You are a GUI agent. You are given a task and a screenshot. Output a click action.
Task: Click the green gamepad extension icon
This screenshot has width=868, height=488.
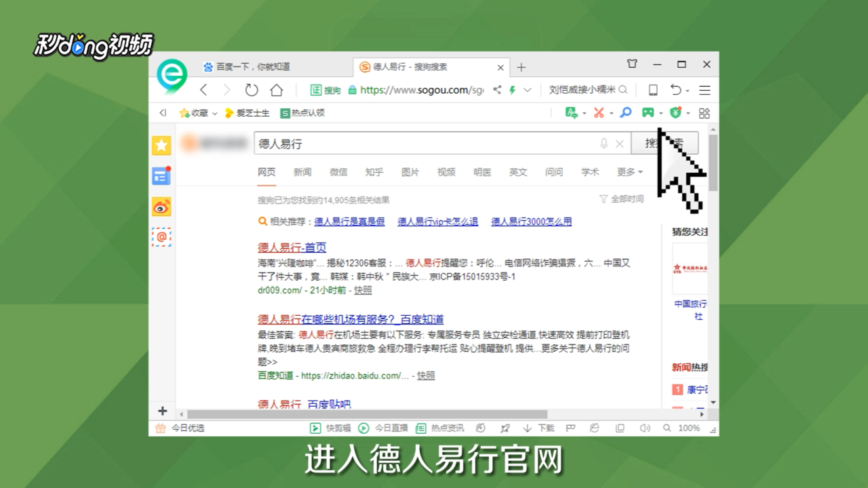[x=648, y=113]
